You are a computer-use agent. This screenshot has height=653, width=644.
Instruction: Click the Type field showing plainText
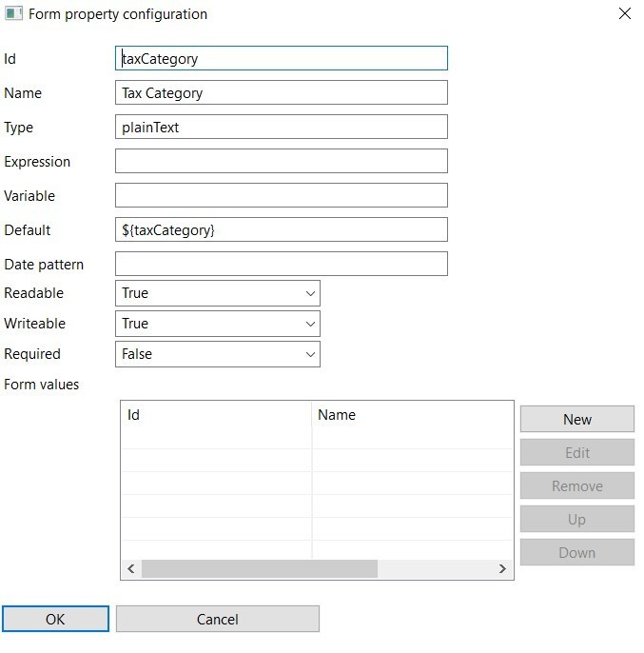282,127
